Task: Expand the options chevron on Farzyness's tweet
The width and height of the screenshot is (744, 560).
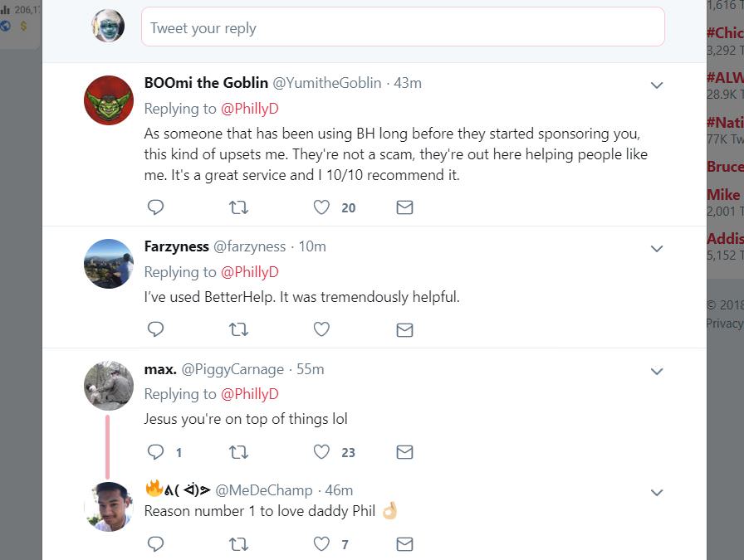Action: tap(657, 249)
